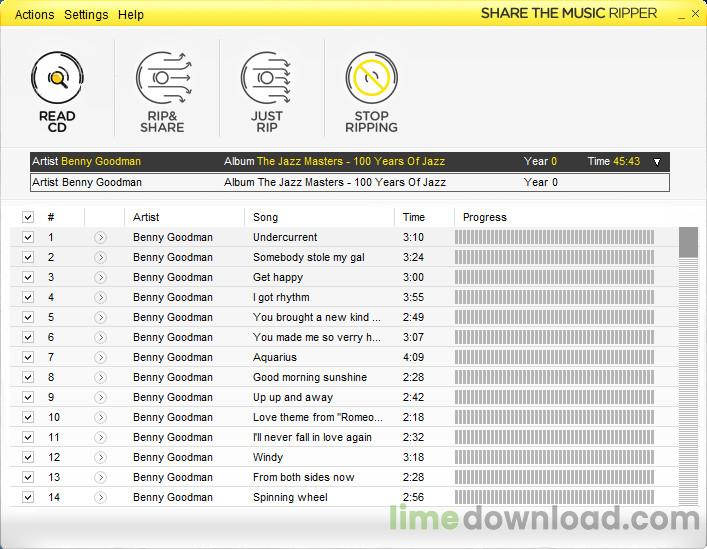This screenshot has width=707, height=549.
Task: Toggle checkbox for I got rhythm
Action: (x=28, y=297)
